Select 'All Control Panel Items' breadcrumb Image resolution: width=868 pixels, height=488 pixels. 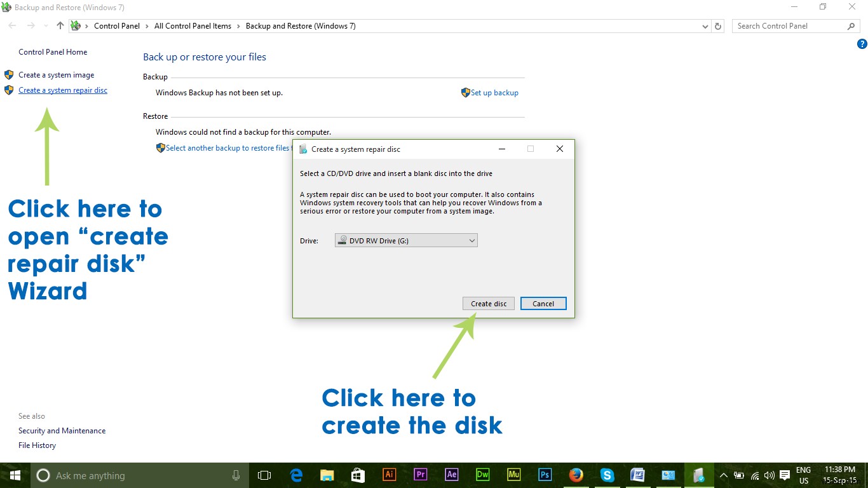193,26
